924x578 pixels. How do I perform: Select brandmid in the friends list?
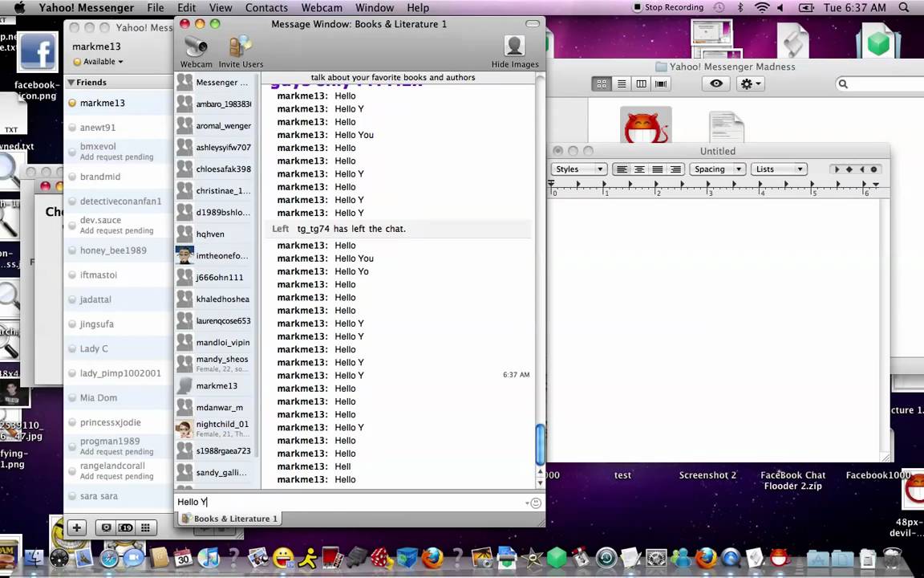pyautogui.click(x=119, y=177)
